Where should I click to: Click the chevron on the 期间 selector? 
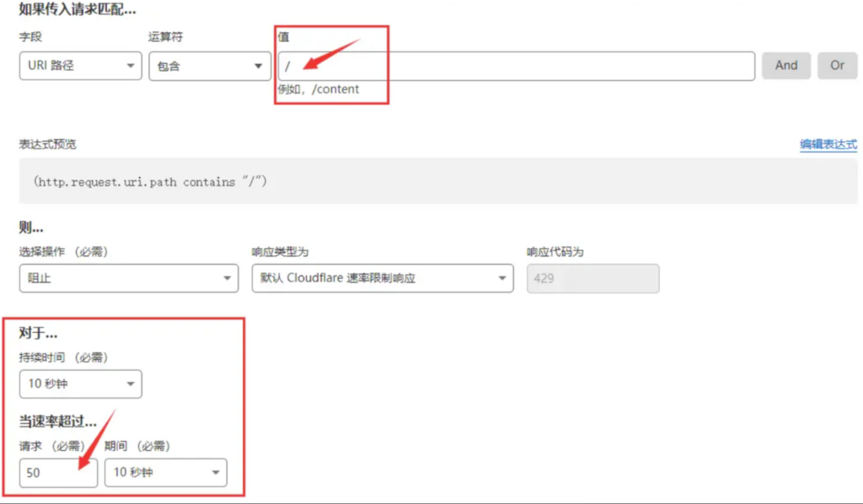click(x=215, y=473)
